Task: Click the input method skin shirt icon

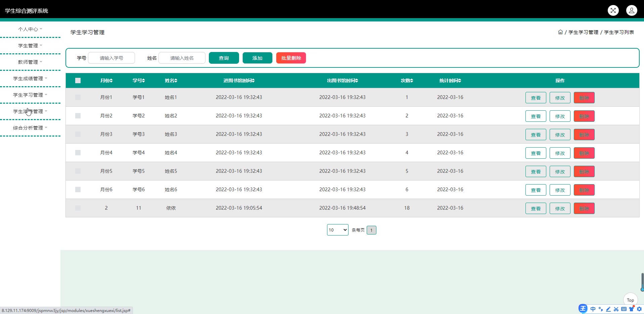Action: (x=632, y=309)
